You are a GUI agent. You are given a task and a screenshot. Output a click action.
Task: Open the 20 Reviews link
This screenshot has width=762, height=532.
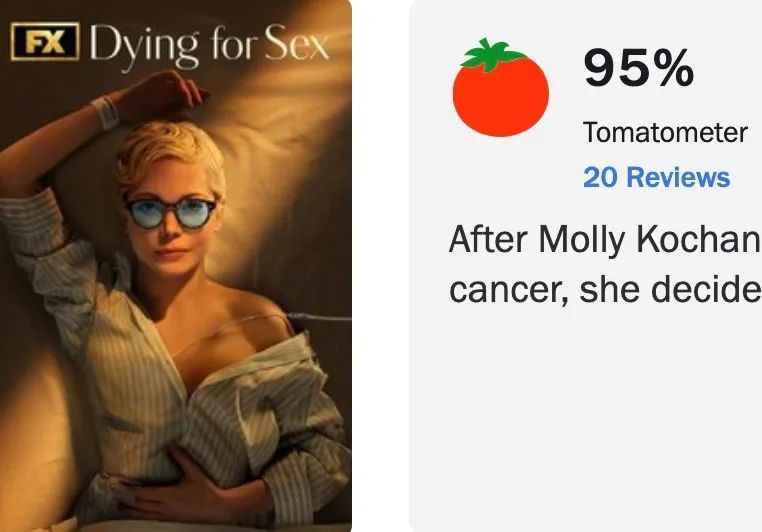(656, 177)
